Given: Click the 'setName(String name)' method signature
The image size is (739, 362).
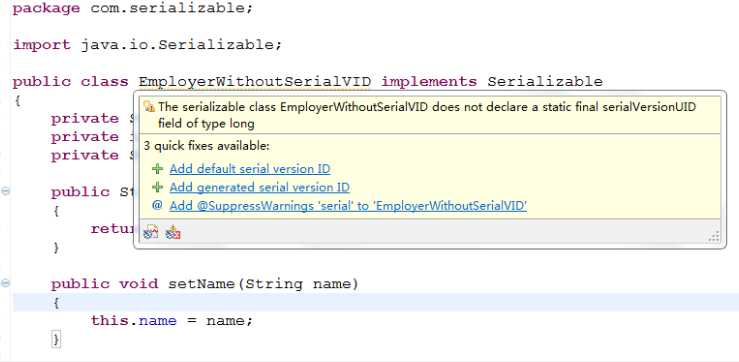Looking at the screenshot, I should (263, 284).
